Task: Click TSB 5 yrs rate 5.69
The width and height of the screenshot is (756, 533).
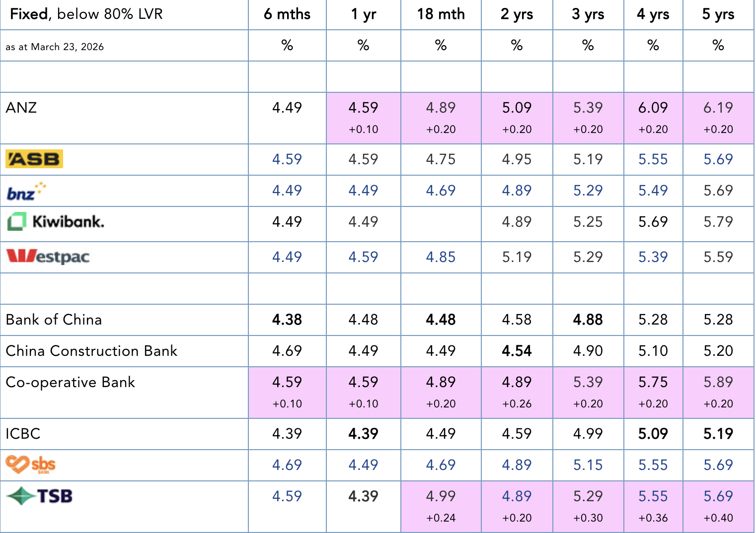Action: (x=718, y=496)
